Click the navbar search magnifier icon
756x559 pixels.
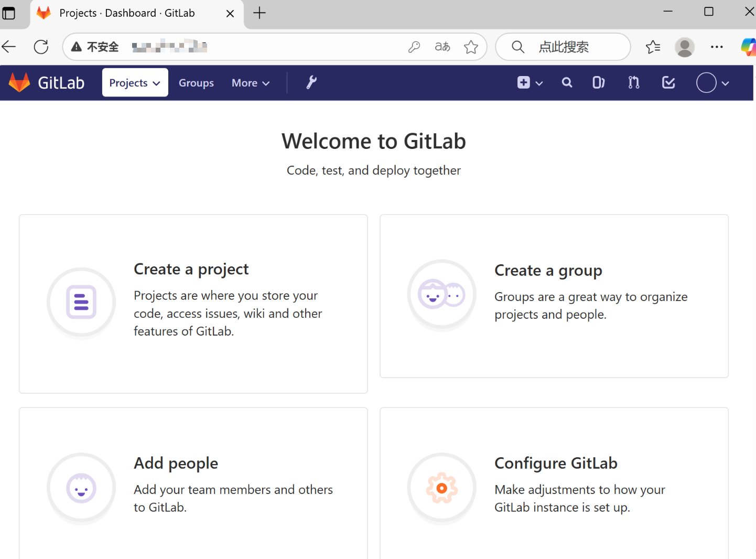pyautogui.click(x=567, y=82)
